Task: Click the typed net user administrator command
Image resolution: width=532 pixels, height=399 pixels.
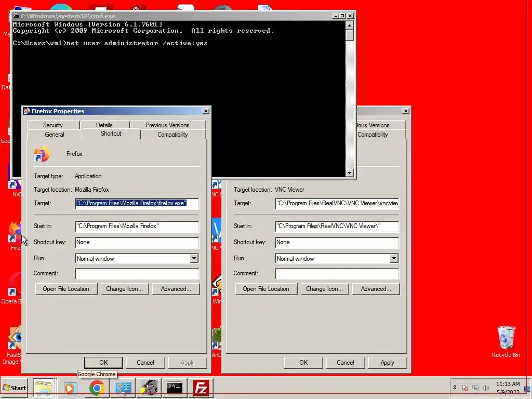Action: 137,43
